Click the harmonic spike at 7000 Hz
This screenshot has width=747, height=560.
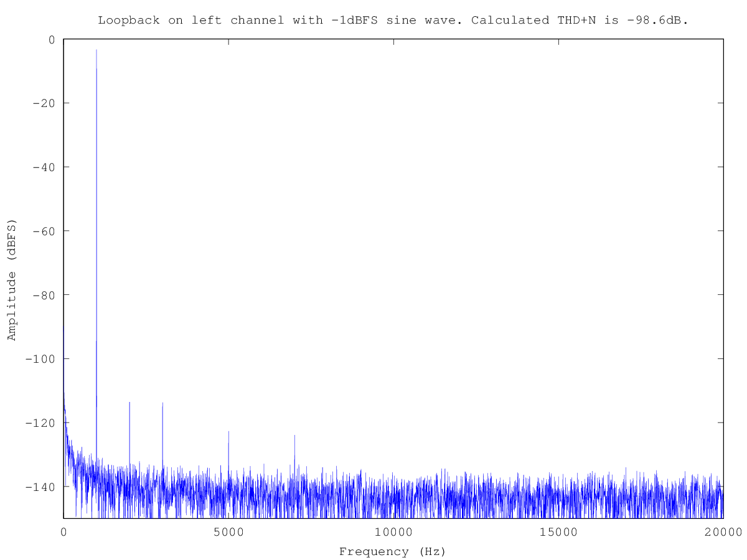point(294,436)
